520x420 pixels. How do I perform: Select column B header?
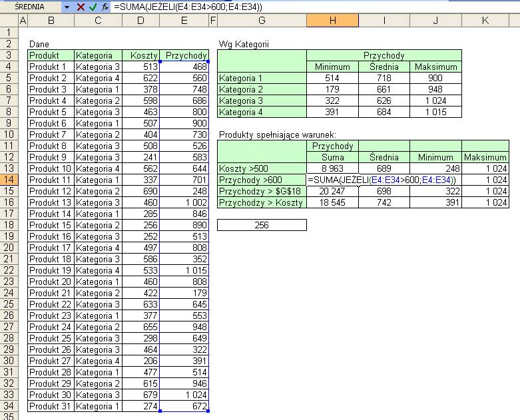(51, 21)
